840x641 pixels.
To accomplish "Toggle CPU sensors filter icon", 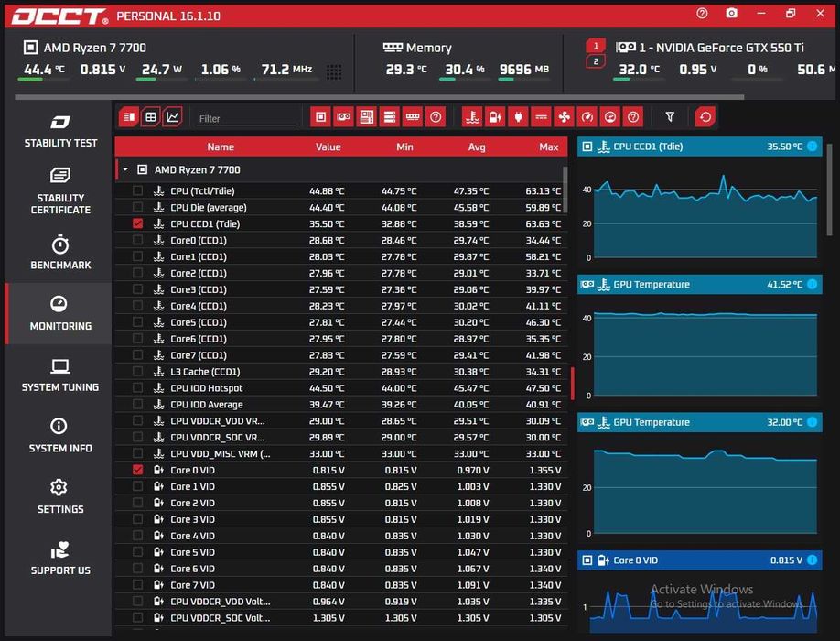I will (x=320, y=117).
